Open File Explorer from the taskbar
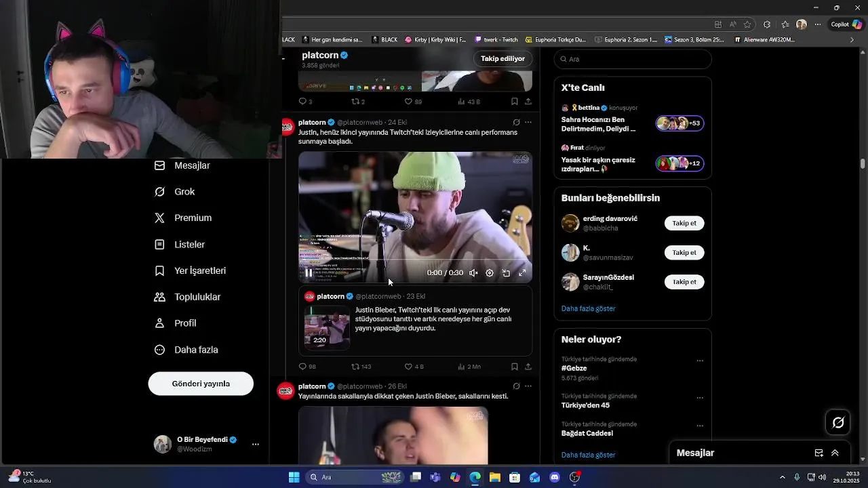This screenshot has width=868, height=488. (x=494, y=477)
